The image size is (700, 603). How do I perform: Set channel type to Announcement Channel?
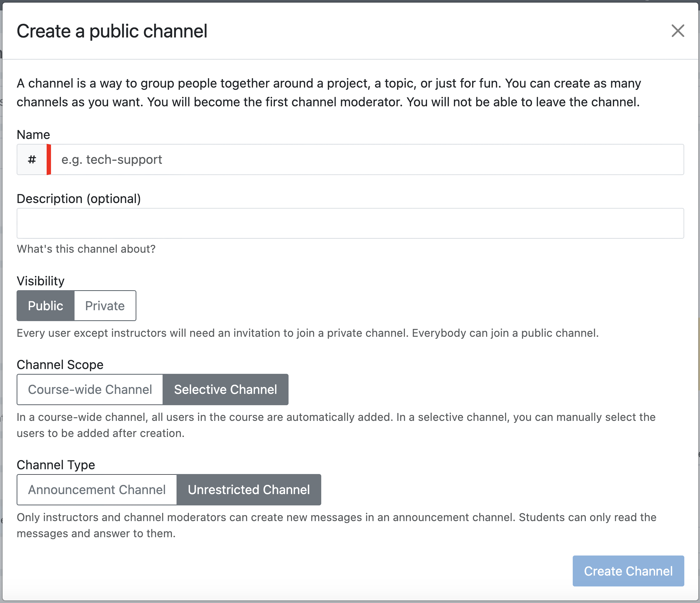coord(97,490)
